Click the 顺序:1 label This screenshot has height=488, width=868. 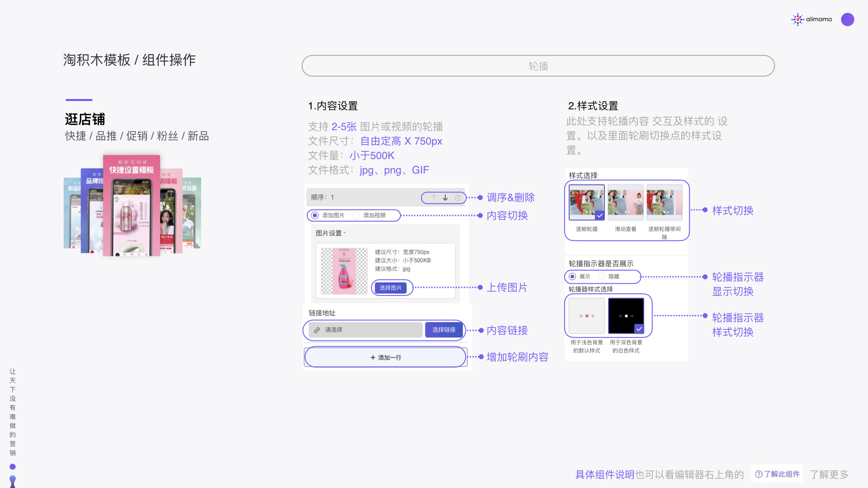pos(322,197)
